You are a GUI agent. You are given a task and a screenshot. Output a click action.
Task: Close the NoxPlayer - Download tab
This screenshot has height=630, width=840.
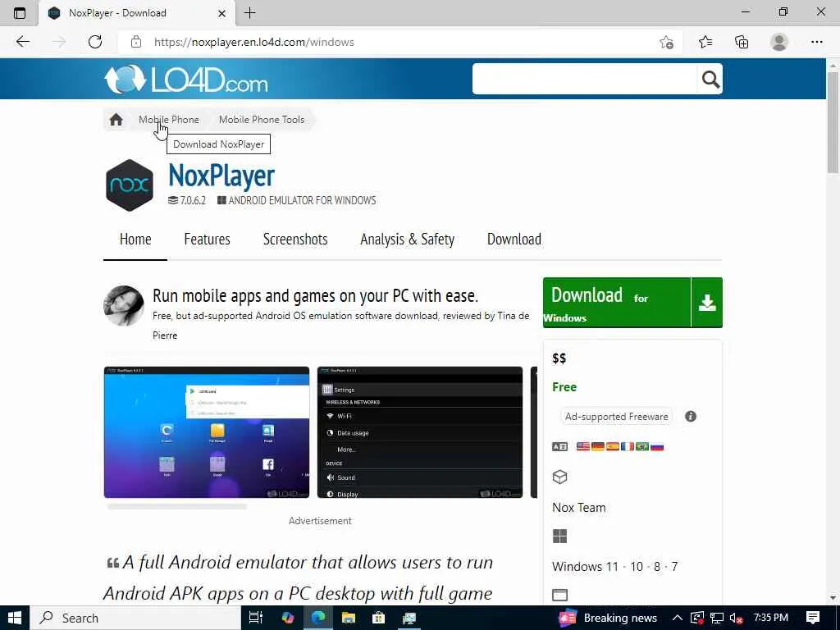coord(221,13)
